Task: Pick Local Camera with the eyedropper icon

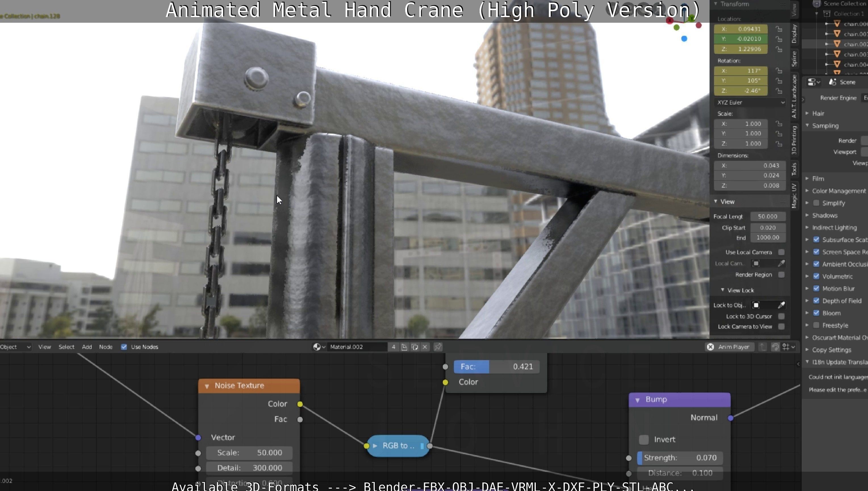Action: point(781,263)
